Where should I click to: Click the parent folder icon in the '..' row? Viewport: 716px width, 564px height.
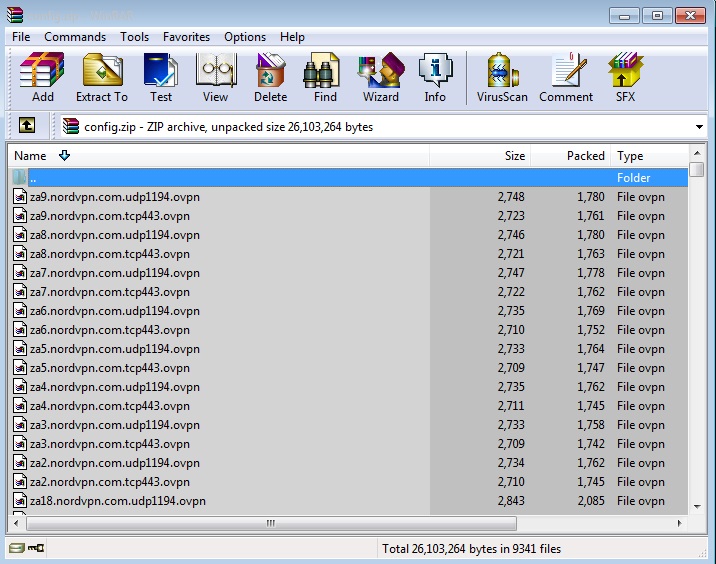[x=19, y=177]
